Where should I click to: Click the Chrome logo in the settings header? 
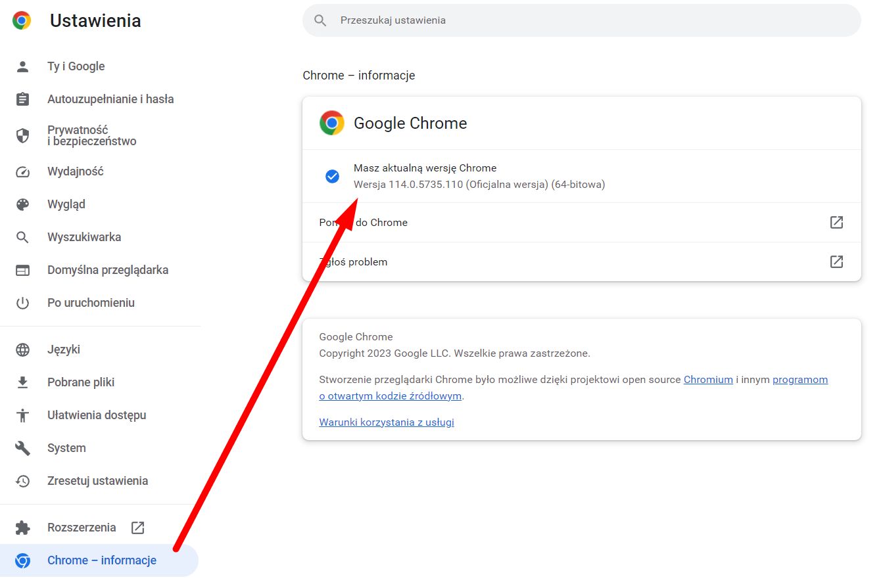point(20,20)
